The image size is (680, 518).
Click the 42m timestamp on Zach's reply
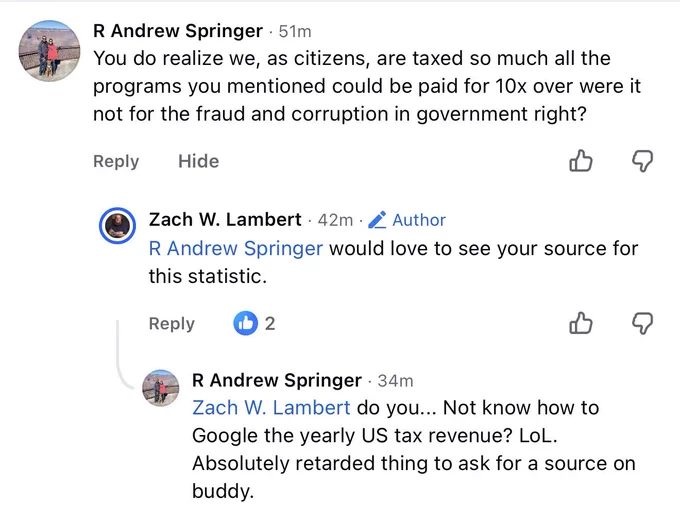tap(335, 220)
